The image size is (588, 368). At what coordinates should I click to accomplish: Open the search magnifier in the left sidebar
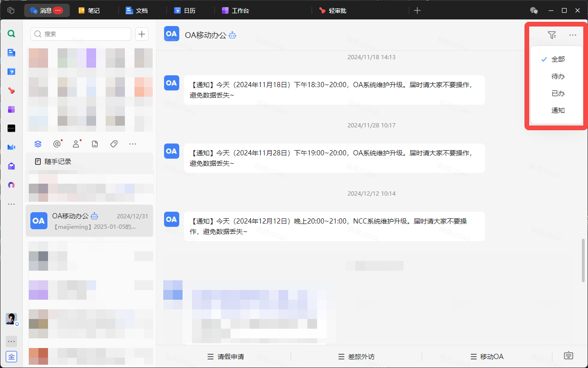[11, 34]
